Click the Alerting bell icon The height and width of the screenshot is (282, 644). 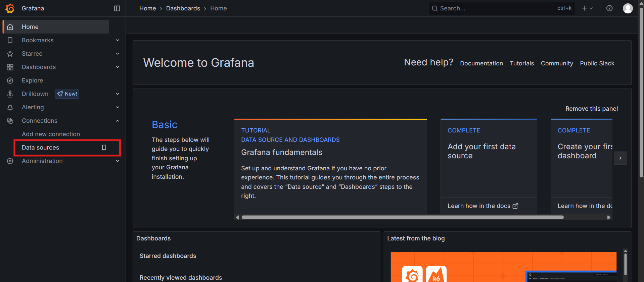pyautogui.click(x=10, y=107)
